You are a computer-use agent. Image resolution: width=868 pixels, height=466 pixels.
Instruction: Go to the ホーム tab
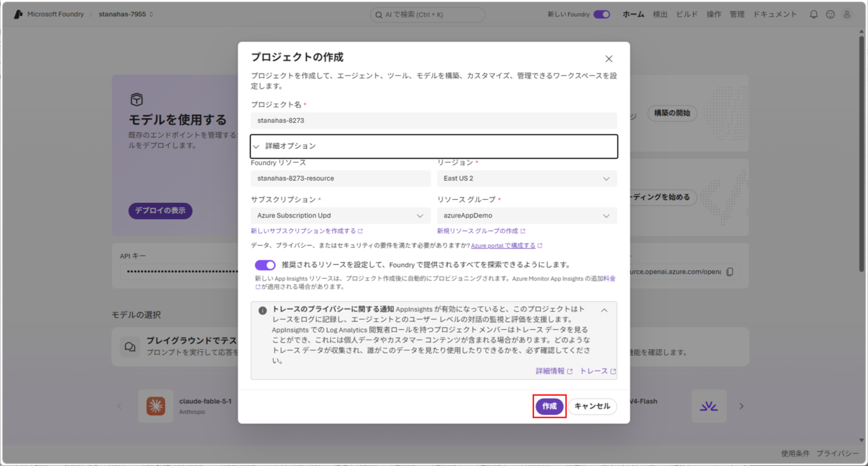634,14
